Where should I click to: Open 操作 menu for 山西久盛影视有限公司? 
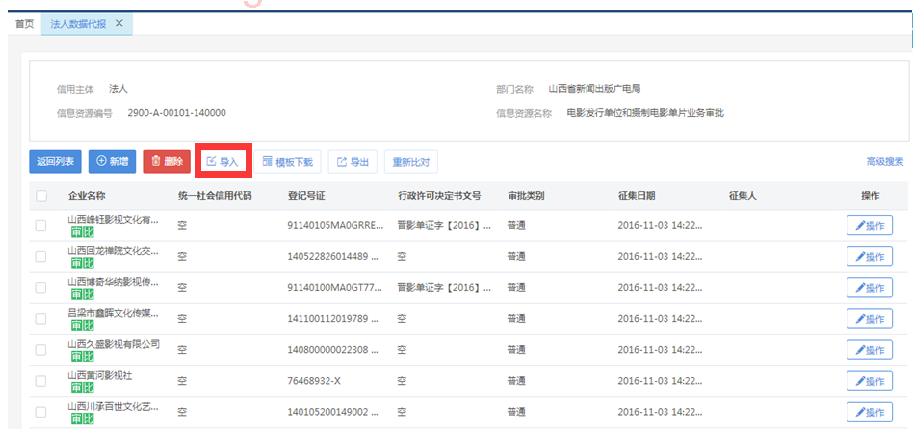[x=869, y=350]
